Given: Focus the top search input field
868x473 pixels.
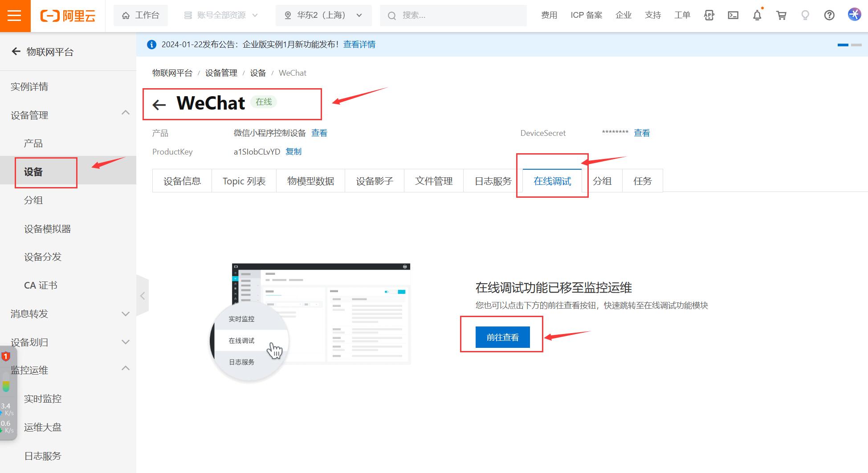Looking at the screenshot, I should (453, 16).
